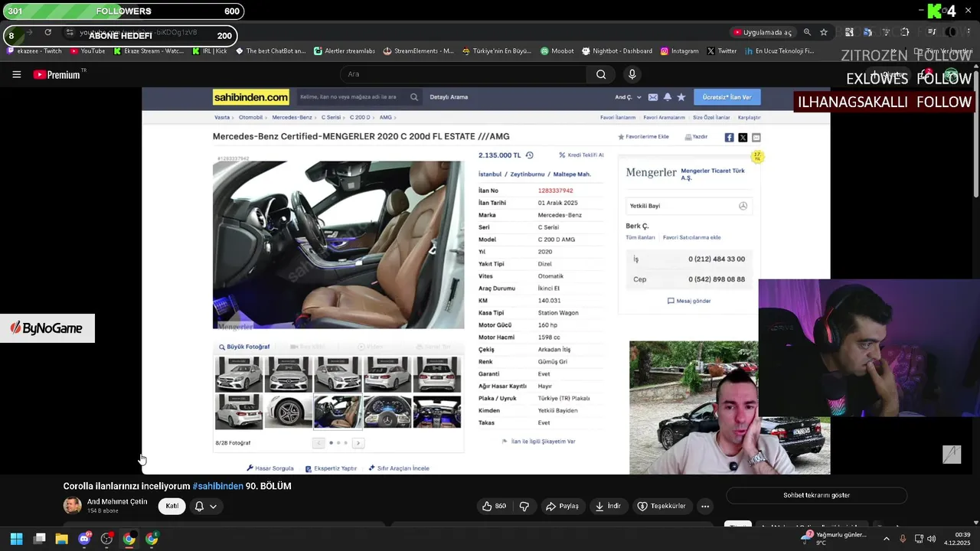Bookmark this page with the star icon
This screenshot has height=551, width=980.
click(824, 32)
